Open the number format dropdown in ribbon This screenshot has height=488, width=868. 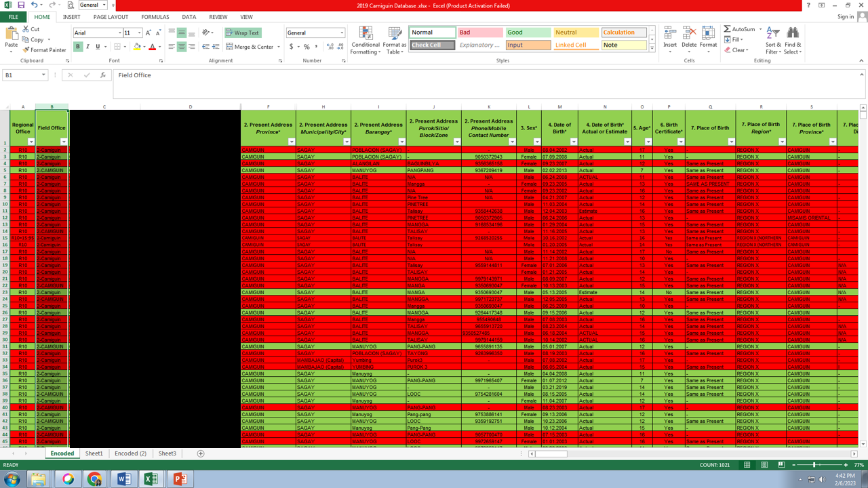[342, 33]
